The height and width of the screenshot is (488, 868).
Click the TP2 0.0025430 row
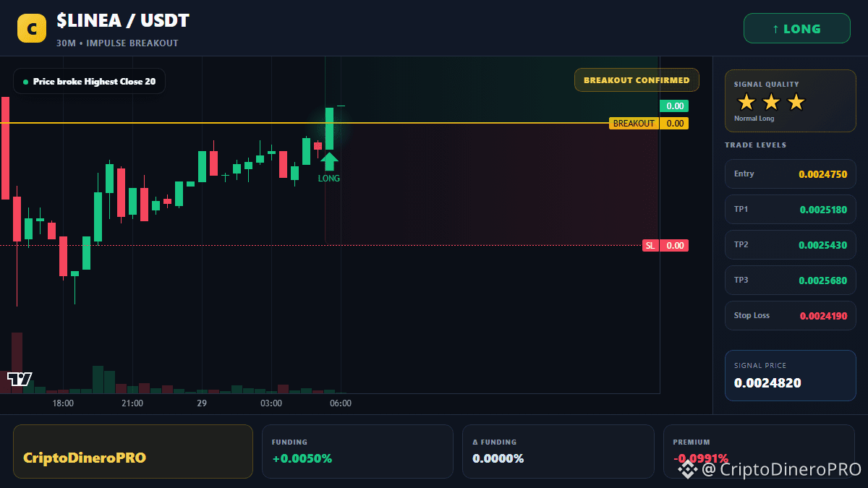[x=790, y=245]
